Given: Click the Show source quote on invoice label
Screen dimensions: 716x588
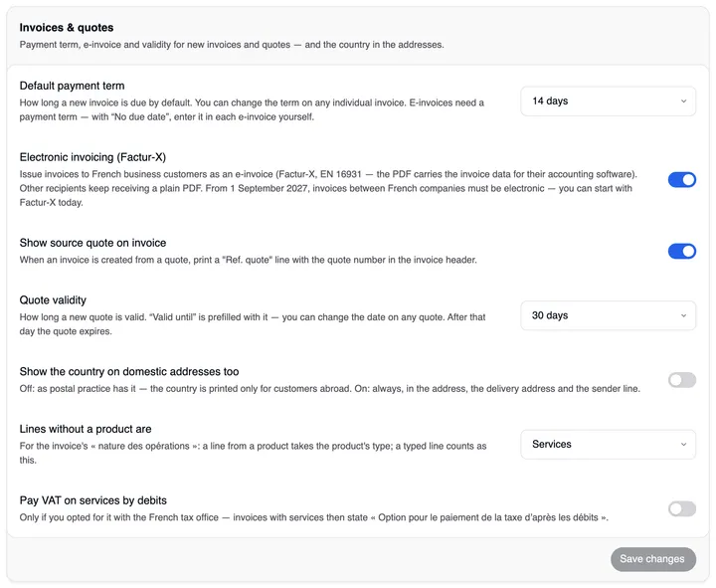Looking at the screenshot, I should 92,243.
